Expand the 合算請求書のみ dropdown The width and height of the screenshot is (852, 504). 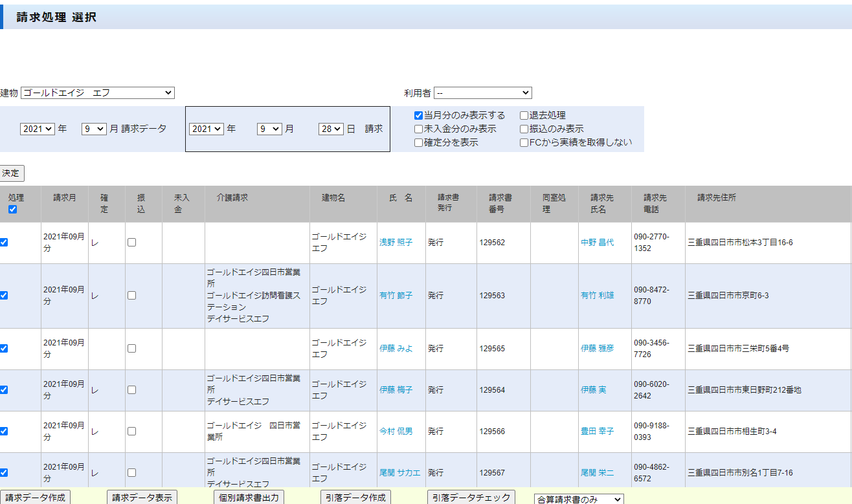point(579,499)
